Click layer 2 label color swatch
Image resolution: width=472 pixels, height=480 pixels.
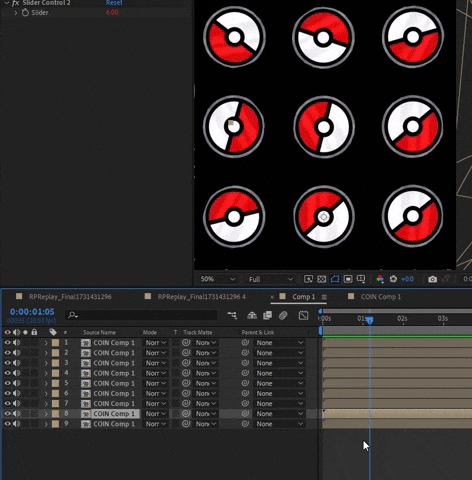click(55, 353)
